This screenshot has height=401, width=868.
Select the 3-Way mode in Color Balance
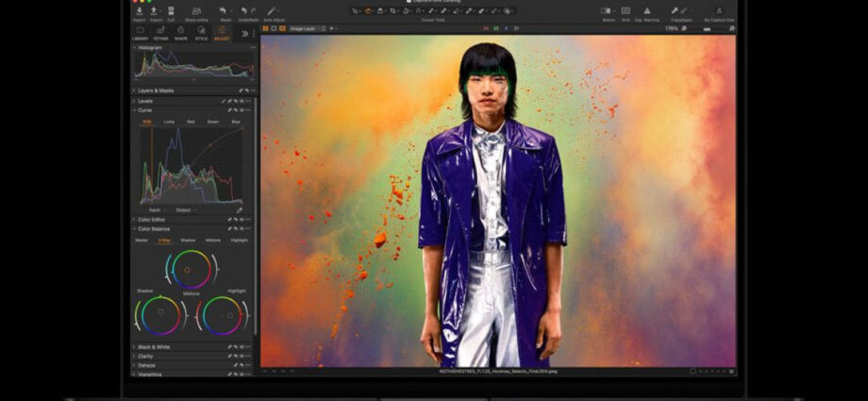click(x=164, y=240)
